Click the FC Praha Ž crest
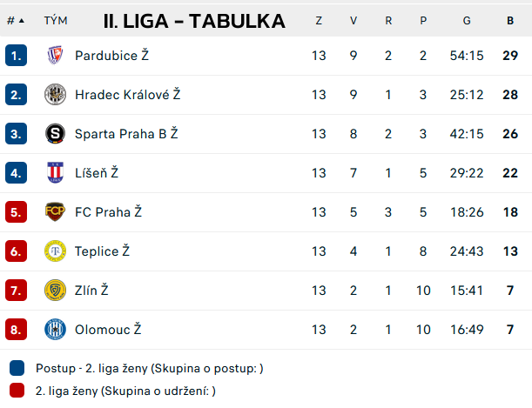Image resolution: width=532 pixels, height=408 pixels. (x=55, y=211)
